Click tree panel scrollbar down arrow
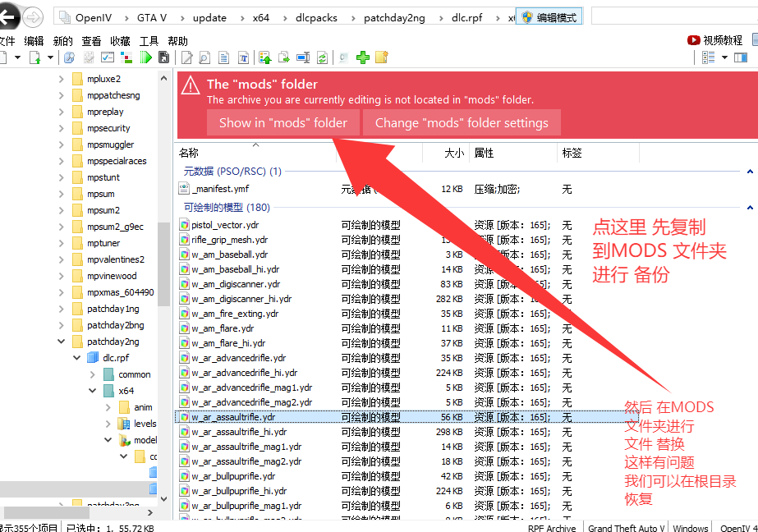 [x=164, y=498]
